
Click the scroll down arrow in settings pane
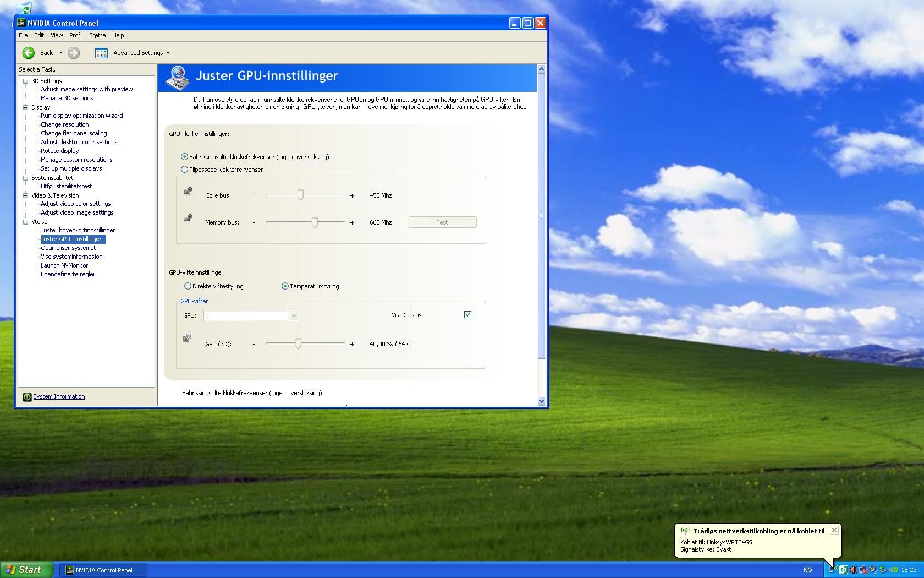541,401
